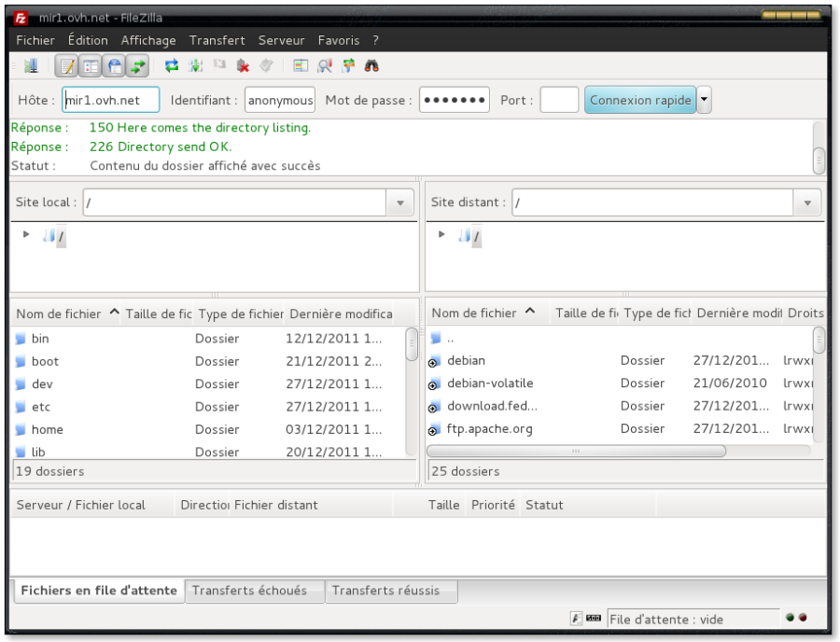Open the filename filters dialog icon

click(301, 65)
